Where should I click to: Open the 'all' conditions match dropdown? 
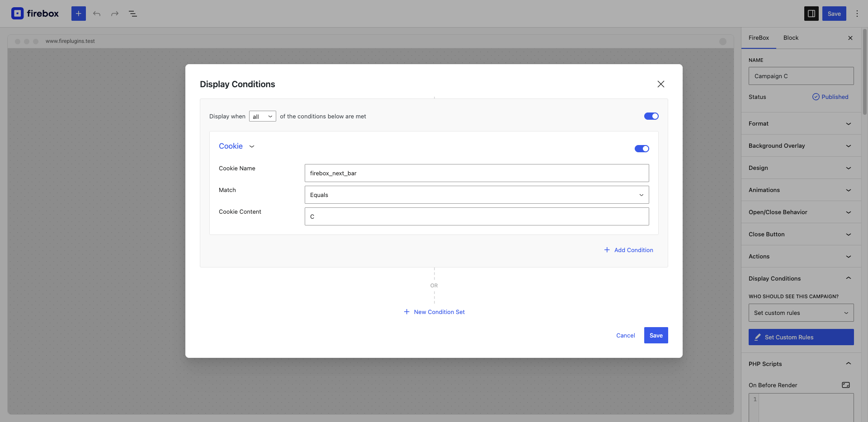262,117
